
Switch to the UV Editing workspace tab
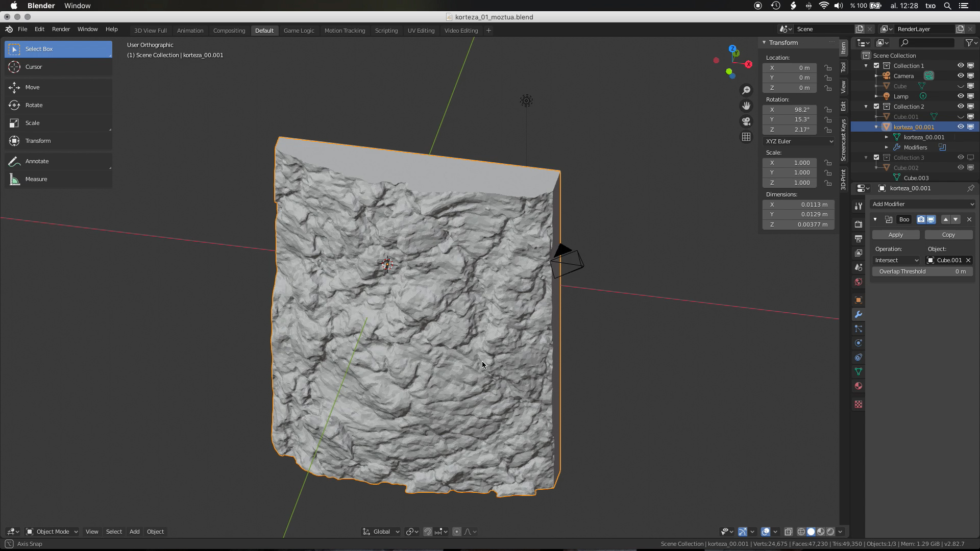click(x=421, y=31)
